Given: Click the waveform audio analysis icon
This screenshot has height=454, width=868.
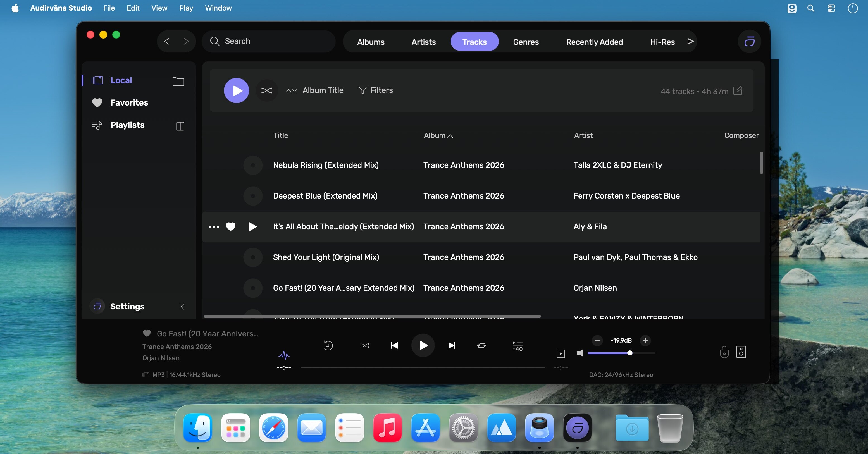Looking at the screenshot, I should coord(284,355).
